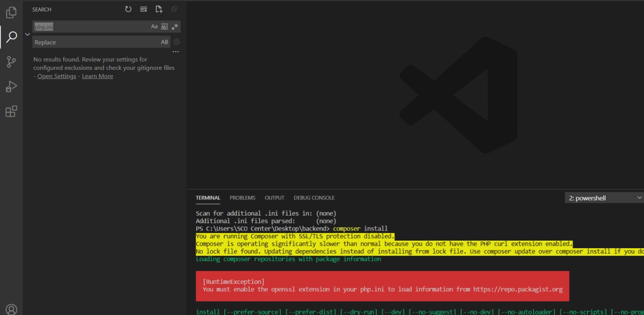Open the 2: powershell terminal dropdown
The width and height of the screenshot is (644, 315).
(604, 198)
